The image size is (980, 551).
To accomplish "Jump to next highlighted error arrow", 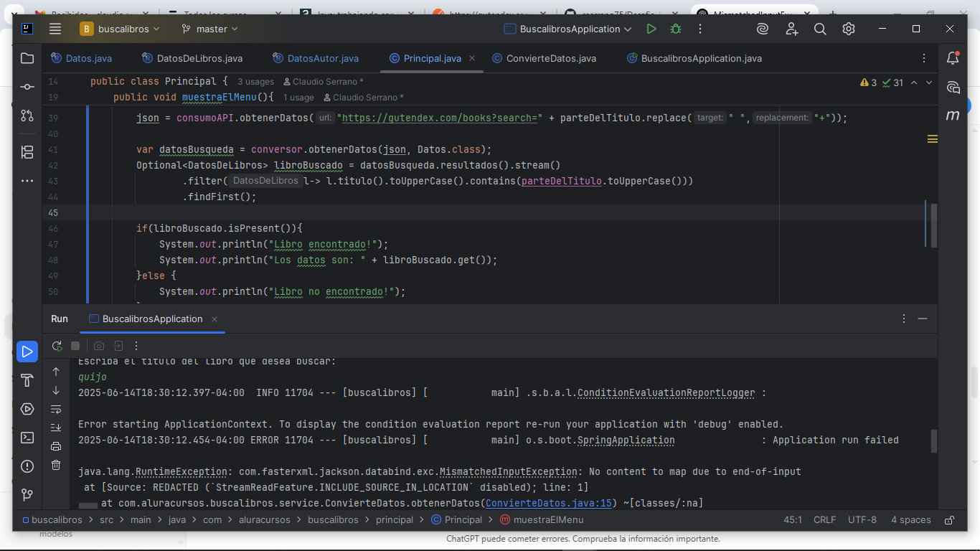I will tap(929, 83).
